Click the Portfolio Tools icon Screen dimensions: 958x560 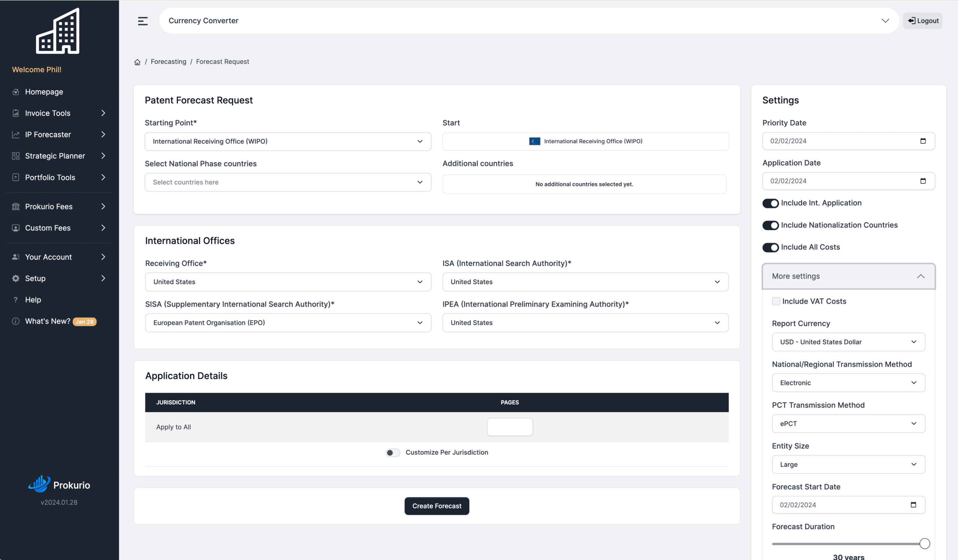[16, 177]
